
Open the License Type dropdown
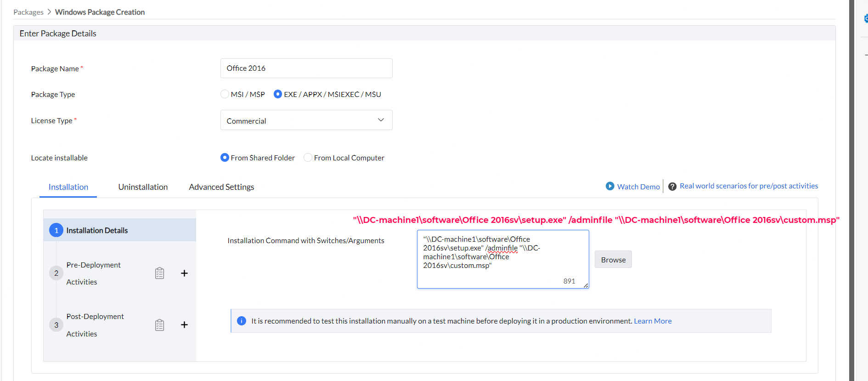306,120
